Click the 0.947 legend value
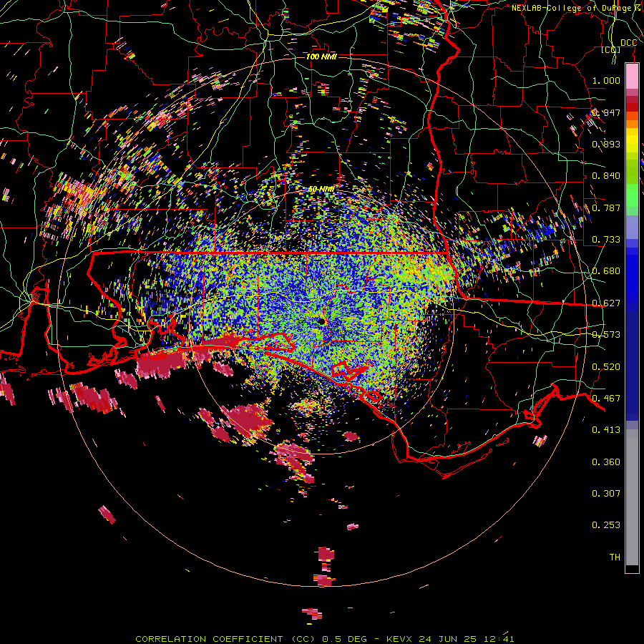The width and height of the screenshot is (644, 644). tap(606, 112)
